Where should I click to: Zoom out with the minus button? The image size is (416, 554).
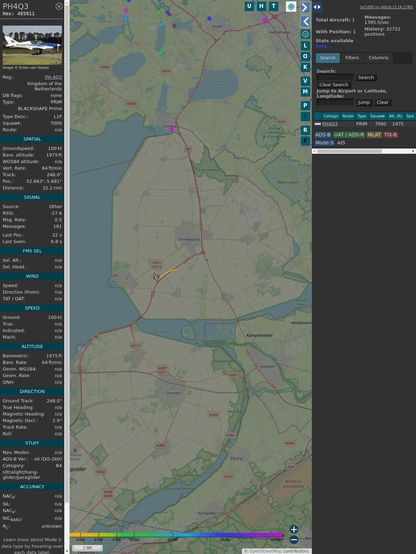click(x=294, y=540)
